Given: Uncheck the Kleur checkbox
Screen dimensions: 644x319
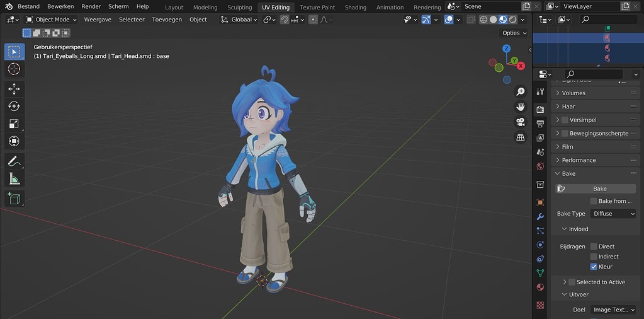Looking at the screenshot, I should pos(594,267).
